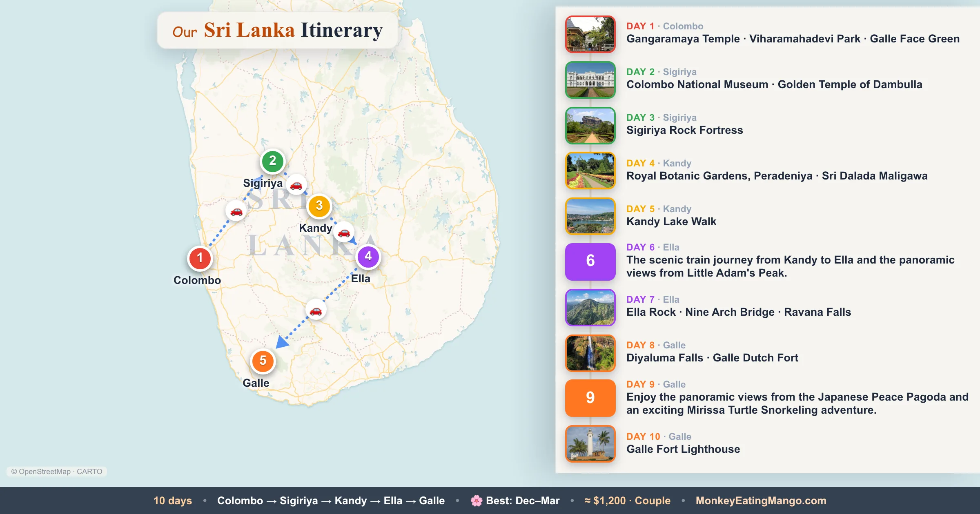Click the Sigiriya label on the map

click(263, 183)
